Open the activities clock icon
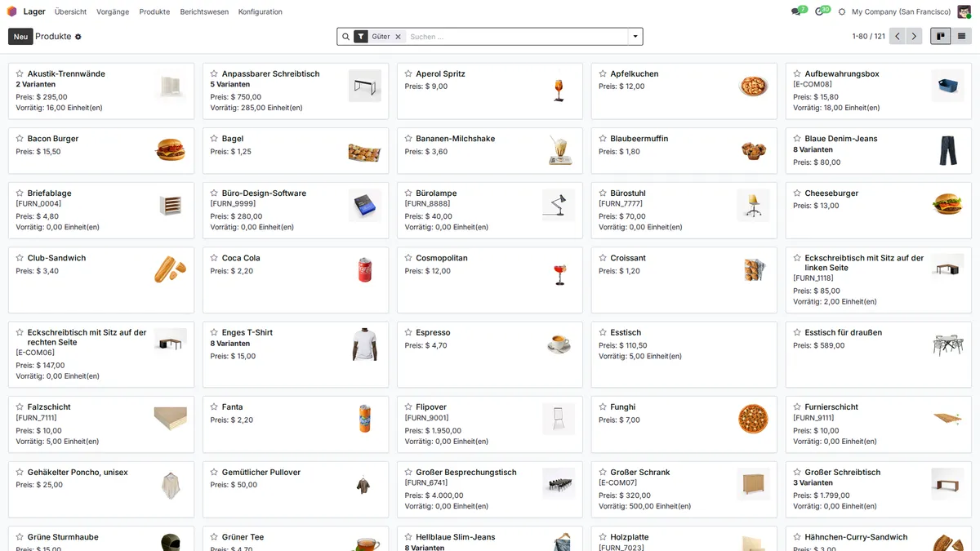The height and width of the screenshot is (551, 980). 820,11
